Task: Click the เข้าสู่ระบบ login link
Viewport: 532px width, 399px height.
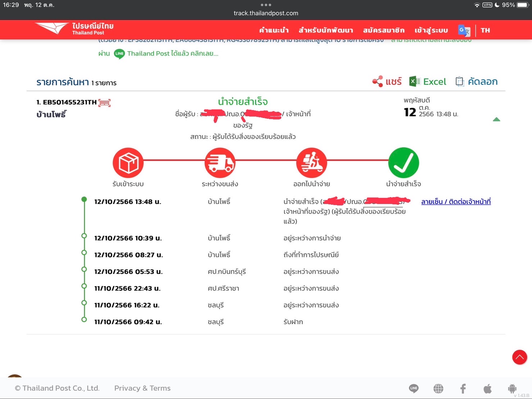Action: [x=431, y=30]
